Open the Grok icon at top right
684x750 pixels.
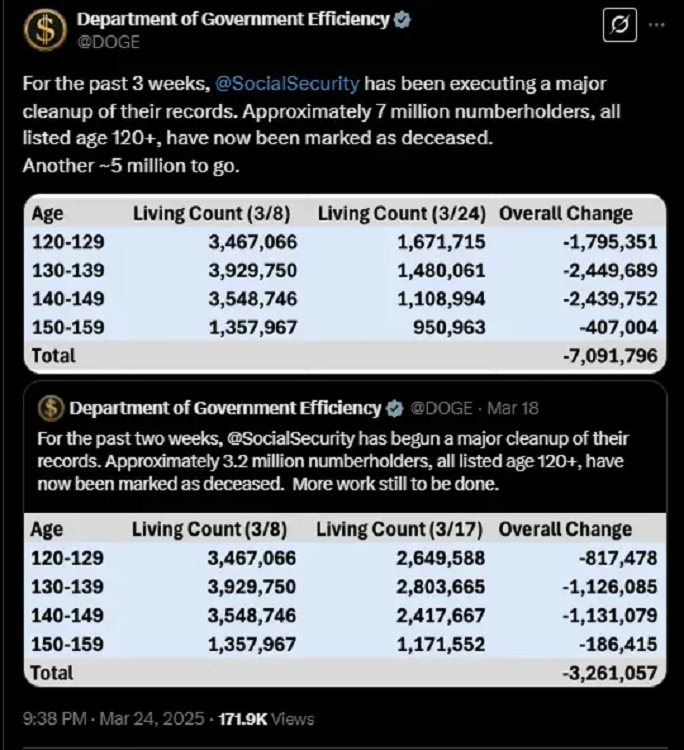(620, 26)
